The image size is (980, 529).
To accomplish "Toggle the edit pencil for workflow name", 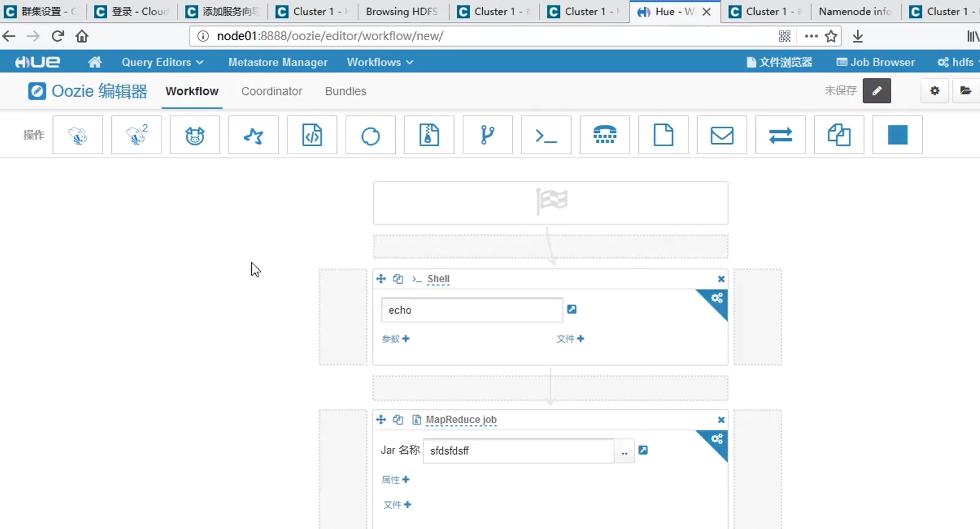I will click(x=877, y=90).
